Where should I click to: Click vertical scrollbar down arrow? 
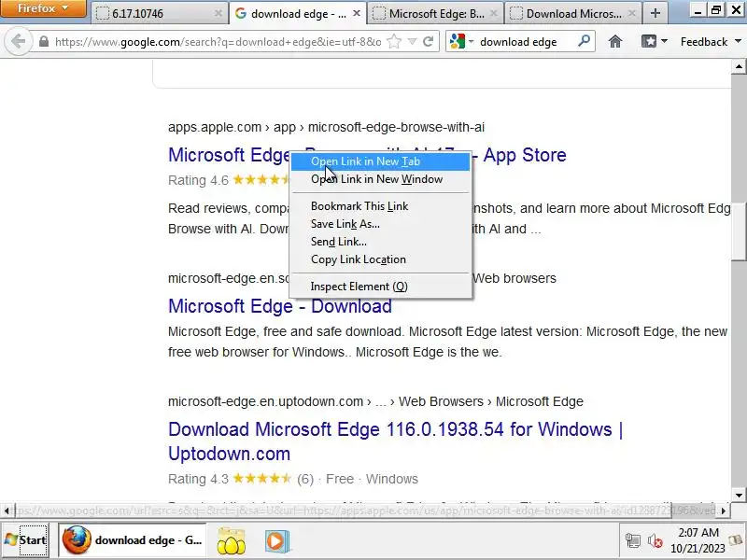[739, 496]
